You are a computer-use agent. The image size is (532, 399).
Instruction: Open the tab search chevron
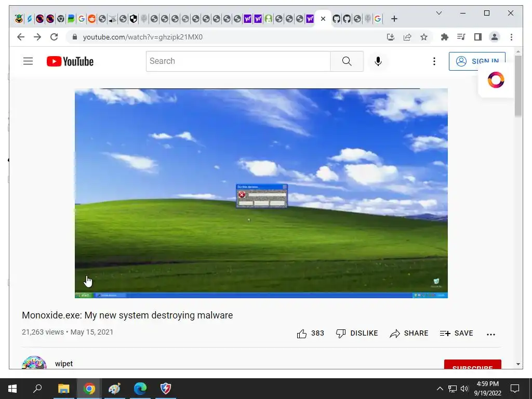[x=438, y=13]
